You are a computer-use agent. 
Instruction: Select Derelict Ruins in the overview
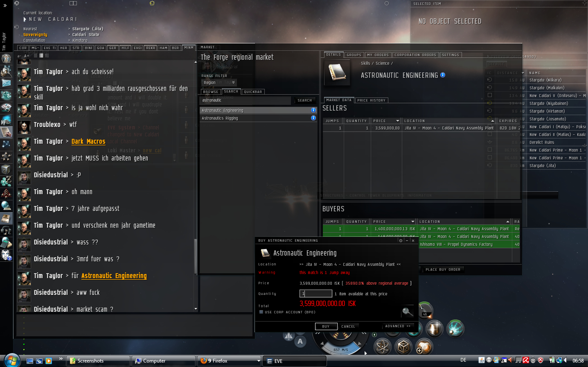(x=536, y=142)
